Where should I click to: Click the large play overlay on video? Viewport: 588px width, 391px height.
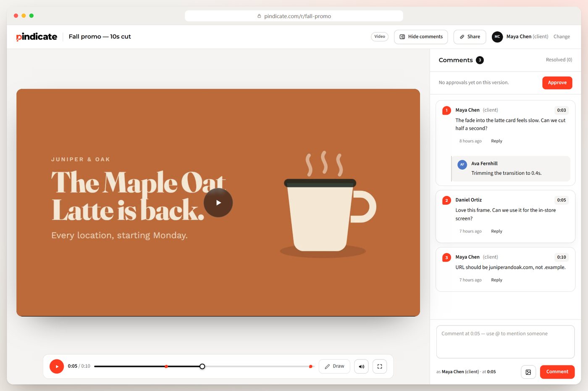(x=218, y=203)
